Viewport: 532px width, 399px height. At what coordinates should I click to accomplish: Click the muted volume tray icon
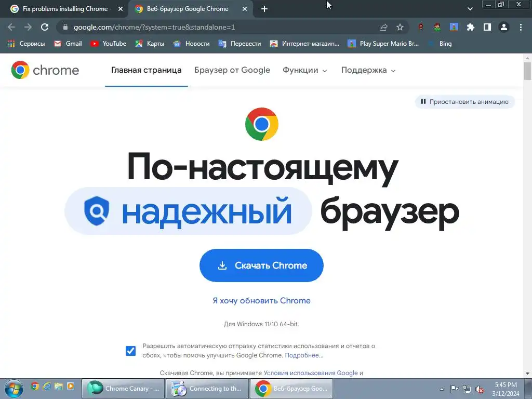click(x=480, y=390)
